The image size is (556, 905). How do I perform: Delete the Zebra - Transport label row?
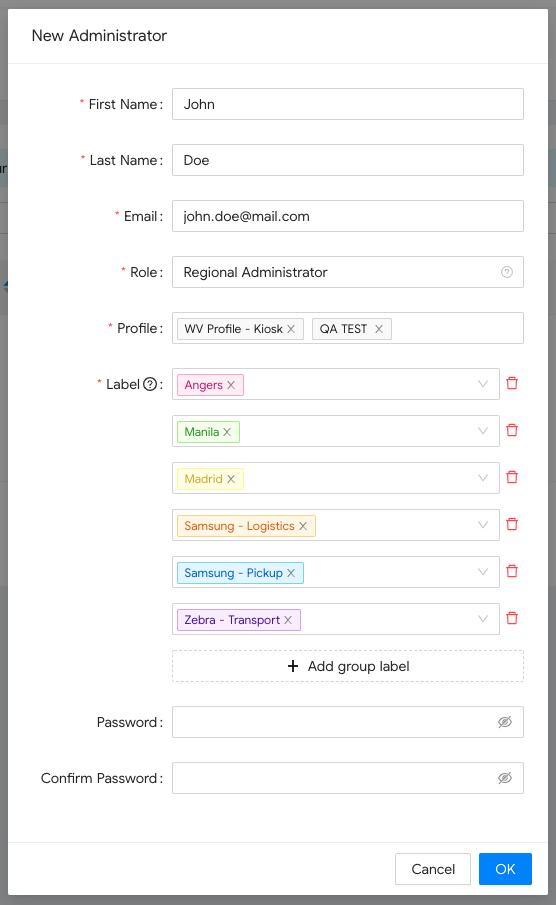512,618
